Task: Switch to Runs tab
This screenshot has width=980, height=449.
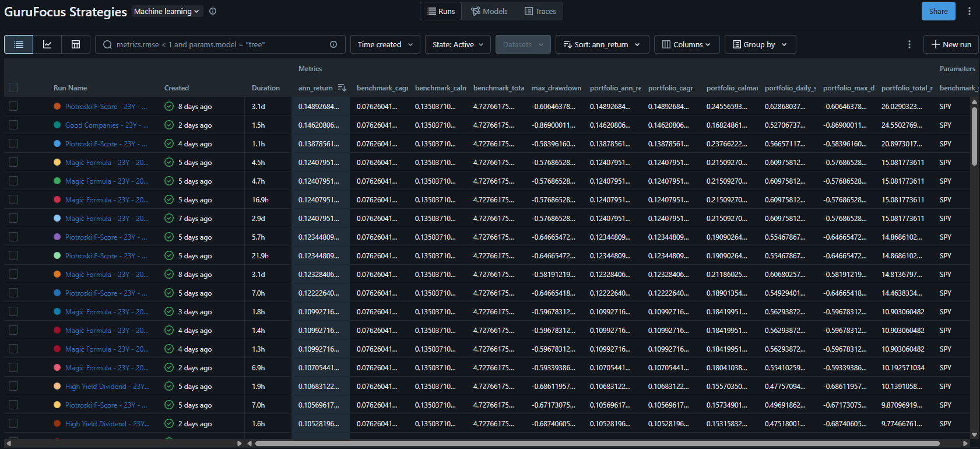Action: (441, 11)
